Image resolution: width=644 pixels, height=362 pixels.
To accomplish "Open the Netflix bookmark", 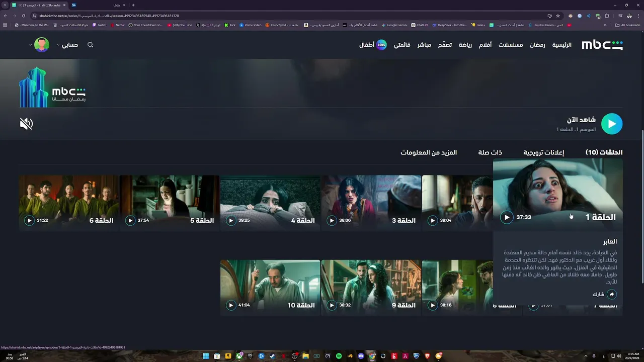I will point(117,25).
